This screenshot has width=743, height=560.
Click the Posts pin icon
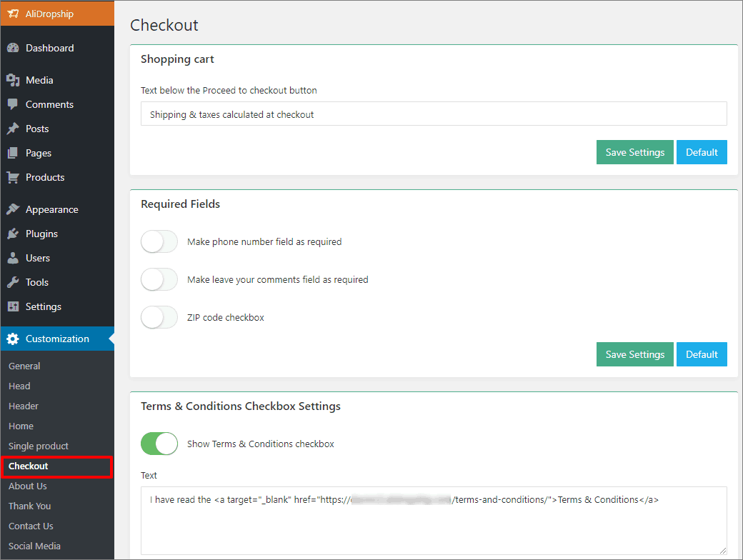(13, 129)
